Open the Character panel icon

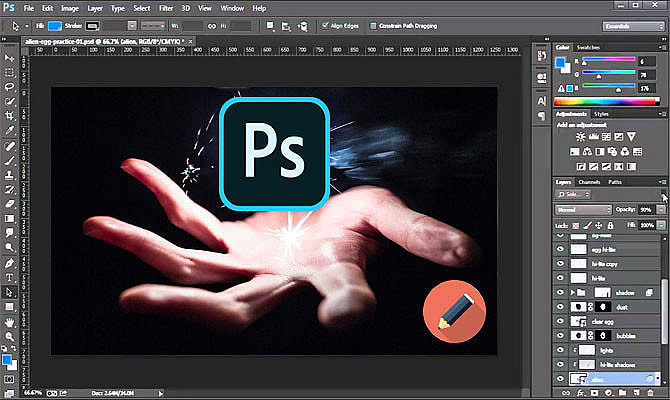coord(541,101)
